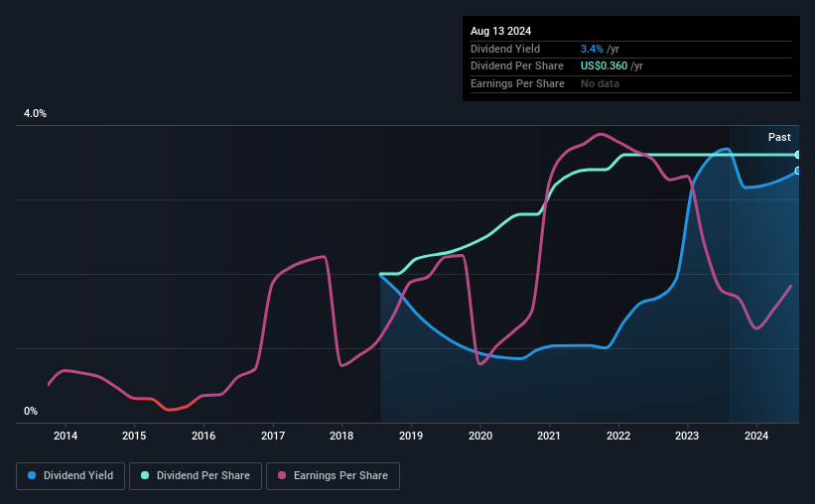
Task: Toggle the Earnings Per Share legend button
Action: click(333, 476)
